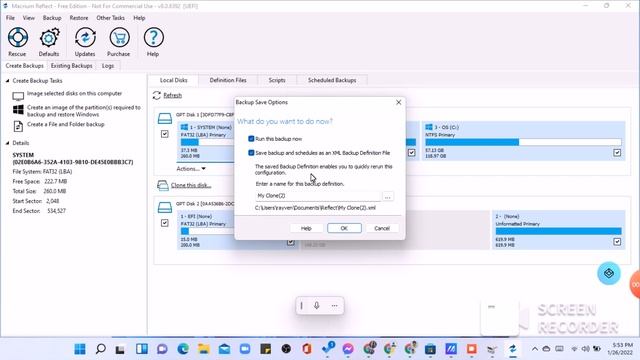The image size is (640, 360).
Task: Open the Actions dropdown for Disk 1
Action: click(191, 169)
